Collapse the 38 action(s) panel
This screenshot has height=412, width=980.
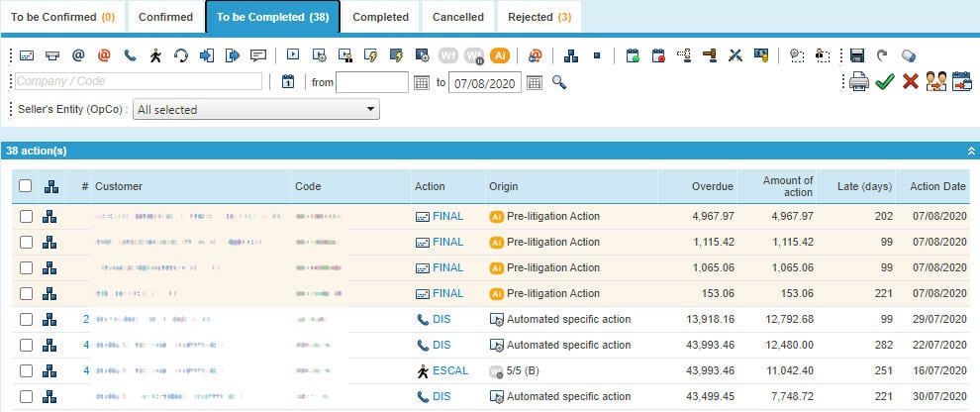[971, 151]
